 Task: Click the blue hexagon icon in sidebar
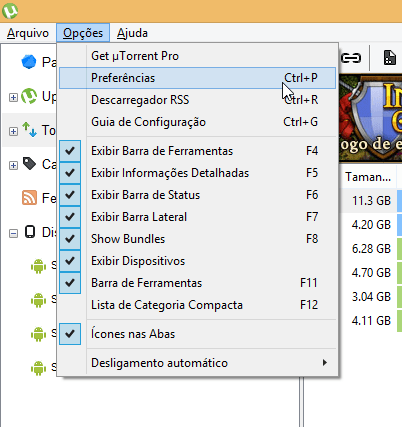29,62
